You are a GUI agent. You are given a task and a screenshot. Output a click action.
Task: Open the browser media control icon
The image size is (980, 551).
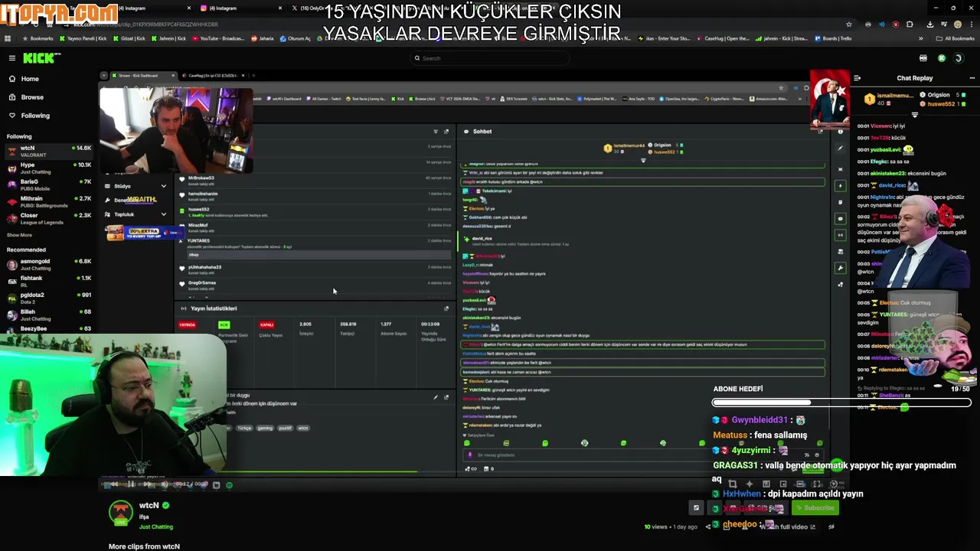coord(943,24)
